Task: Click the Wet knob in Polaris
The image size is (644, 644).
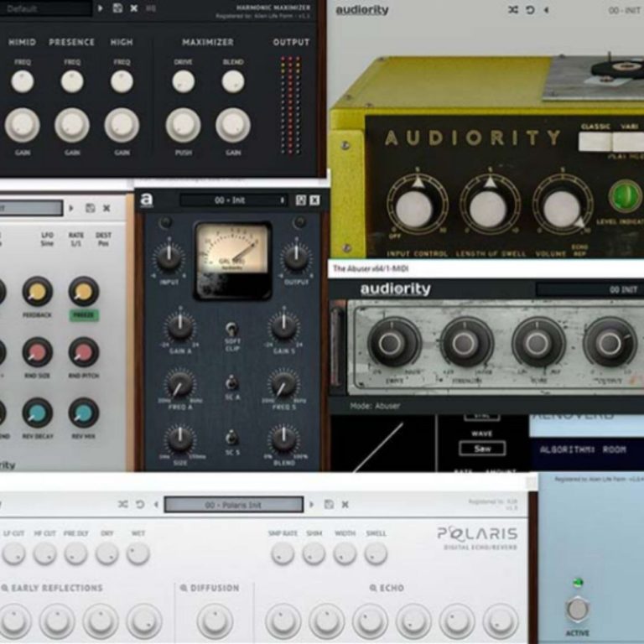Action: click(138, 553)
